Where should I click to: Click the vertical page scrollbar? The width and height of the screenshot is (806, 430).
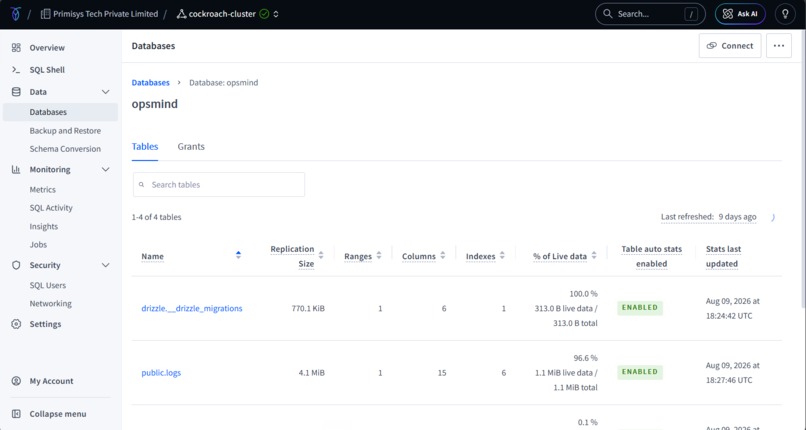coord(803,170)
